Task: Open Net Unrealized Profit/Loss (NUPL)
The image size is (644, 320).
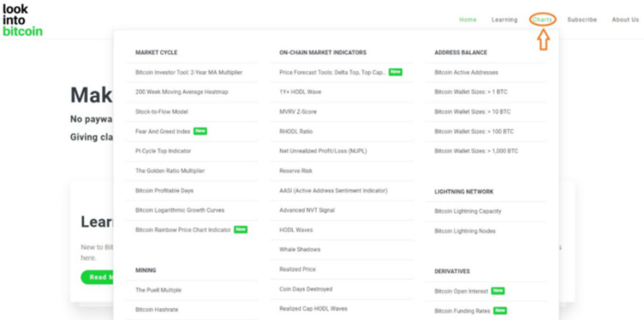Action: [x=324, y=151]
